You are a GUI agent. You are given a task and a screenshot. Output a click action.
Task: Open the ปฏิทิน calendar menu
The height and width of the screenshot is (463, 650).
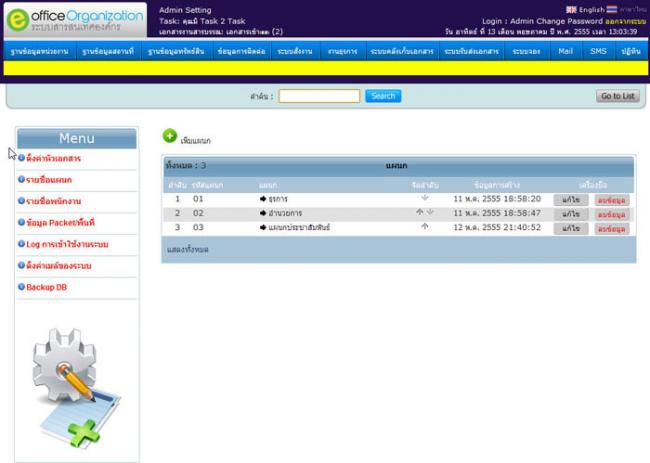pyautogui.click(x=631, y=51)
